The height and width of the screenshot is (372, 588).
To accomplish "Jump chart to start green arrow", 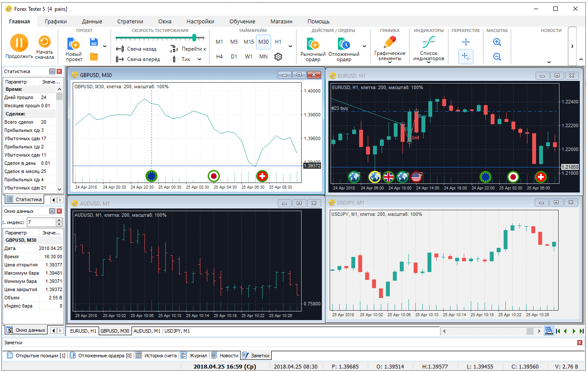I will [x=559, y=331].
